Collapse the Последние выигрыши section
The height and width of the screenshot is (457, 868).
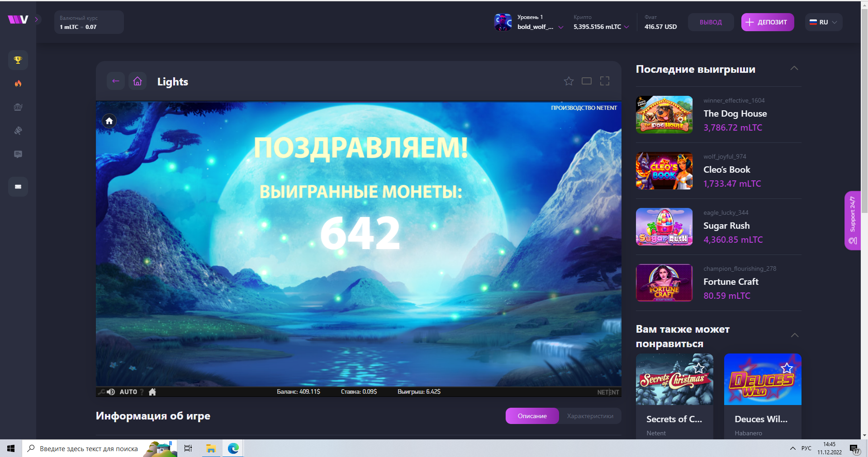pos(794,68)
